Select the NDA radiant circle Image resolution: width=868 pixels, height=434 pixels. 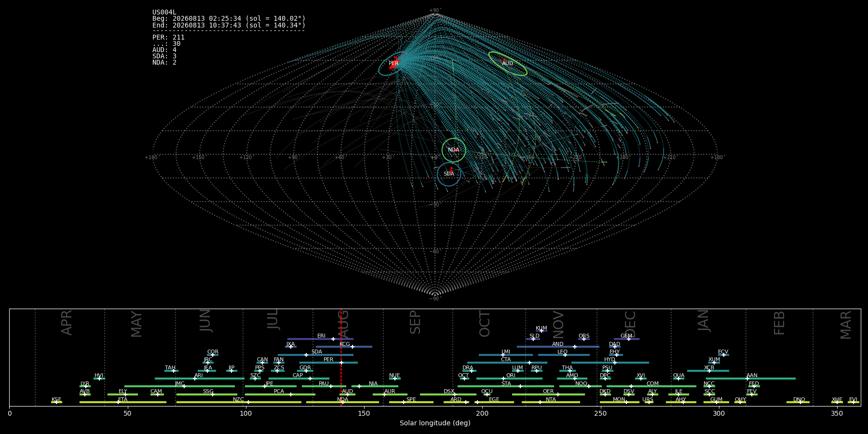454,150
